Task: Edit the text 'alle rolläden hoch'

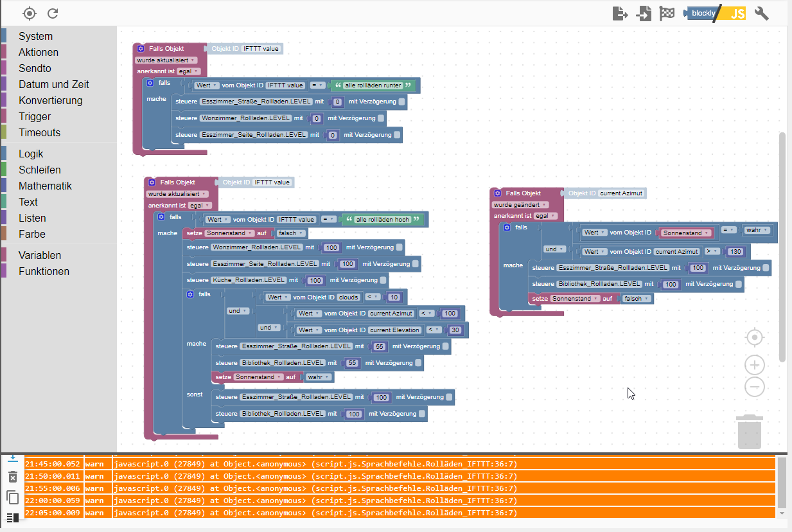Action: (382, 220)
